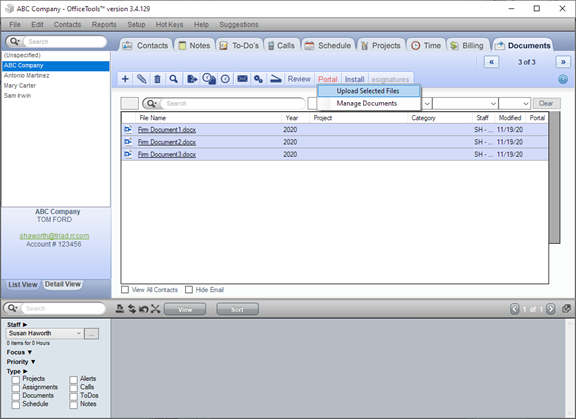Click the gears settings icon in documents toolbar
The image size is (576, 419).
point(258,79)
